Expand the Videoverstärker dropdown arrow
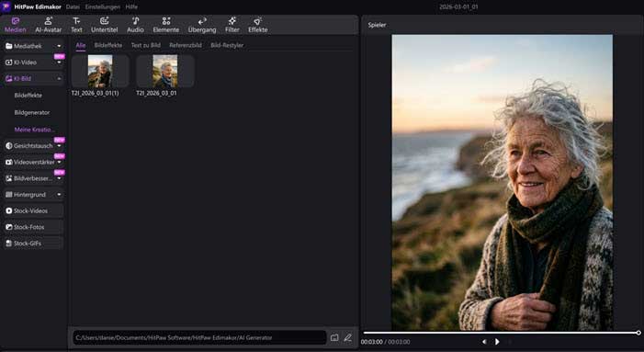 59,162
